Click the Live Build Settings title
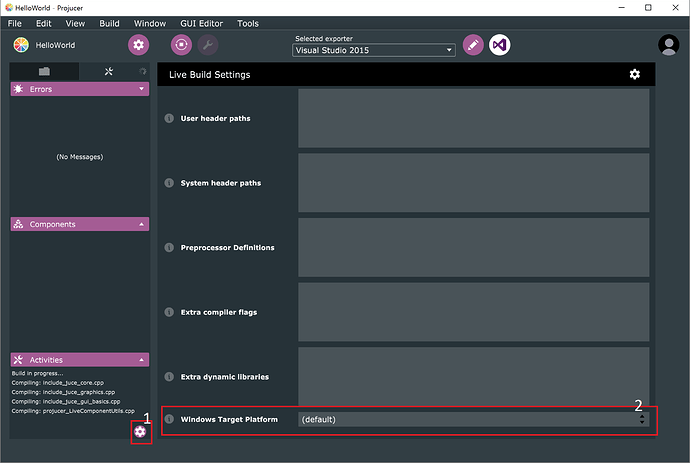This screenshot has height=463, width=690. click(x=209, y=74)
